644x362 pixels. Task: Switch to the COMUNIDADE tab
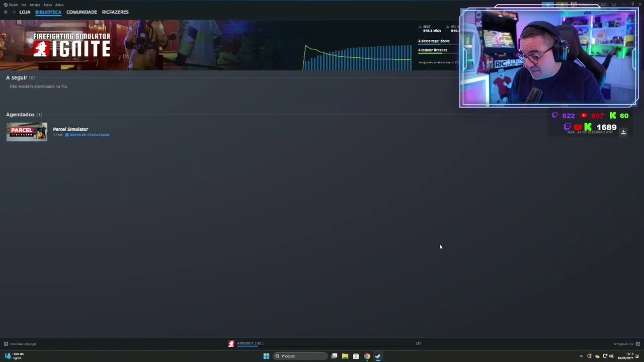82,12
